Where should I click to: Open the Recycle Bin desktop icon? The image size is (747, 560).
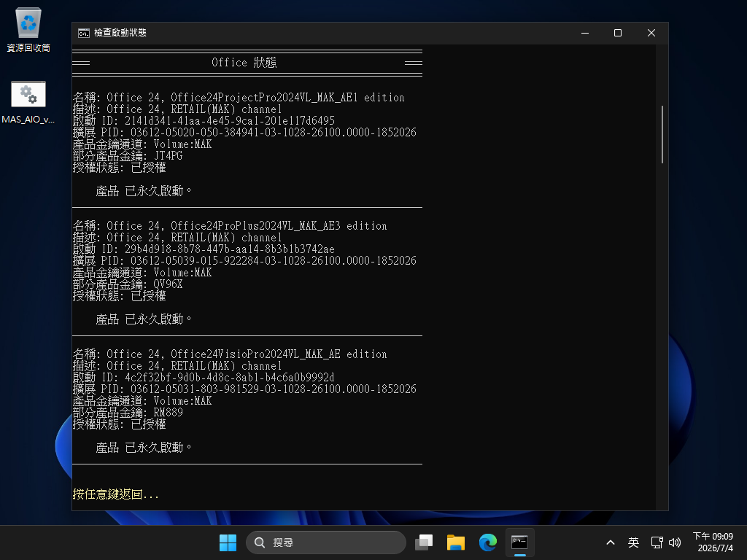coord(28,30)
